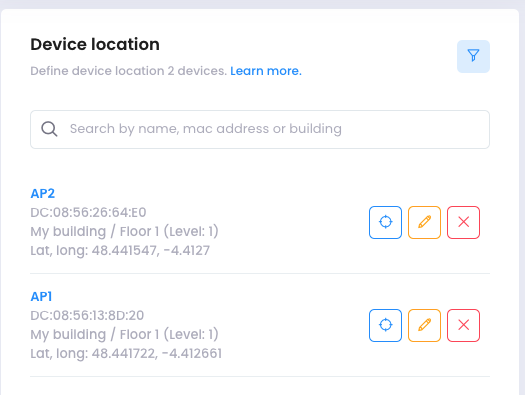
Task: Remove AP1 with the red X button
Action: coord(463,325)
